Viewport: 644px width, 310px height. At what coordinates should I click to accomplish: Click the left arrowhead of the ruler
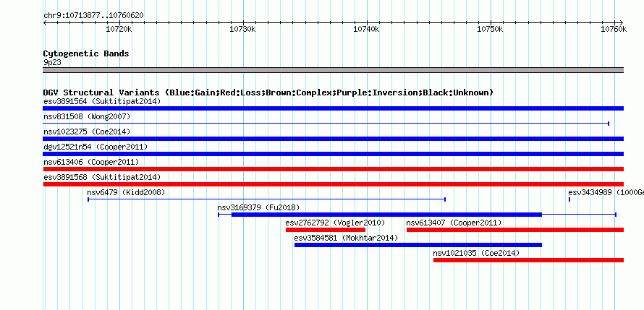(x=45, y=22)
